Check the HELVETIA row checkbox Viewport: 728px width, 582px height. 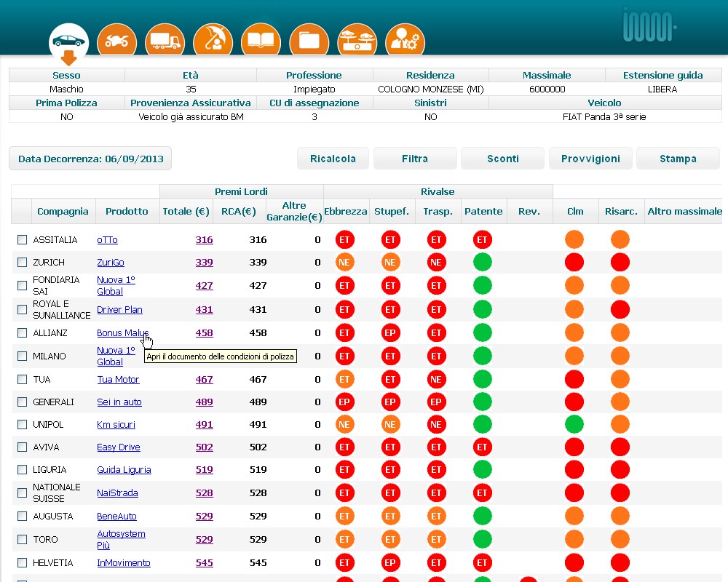tap(23, 562)
